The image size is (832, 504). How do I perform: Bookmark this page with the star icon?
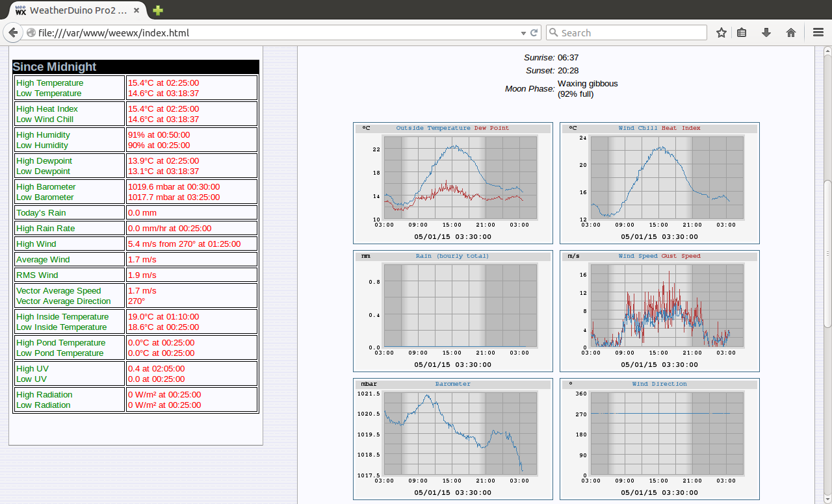point(721,32)
